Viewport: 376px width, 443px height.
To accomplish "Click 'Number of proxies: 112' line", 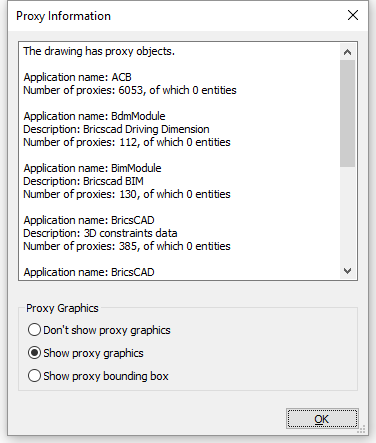I will click(x=127, y=142).
